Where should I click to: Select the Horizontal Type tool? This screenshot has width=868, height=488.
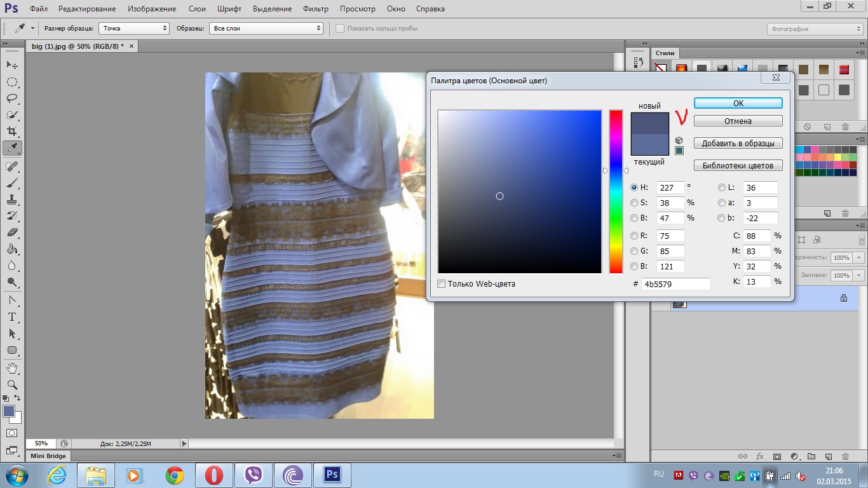(x=12, y=316)
